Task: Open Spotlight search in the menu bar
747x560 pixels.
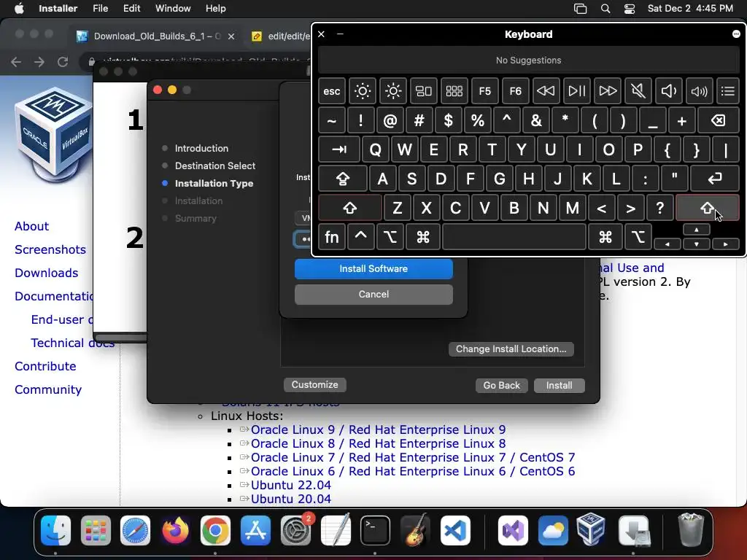Action: [x=605, y=9]
